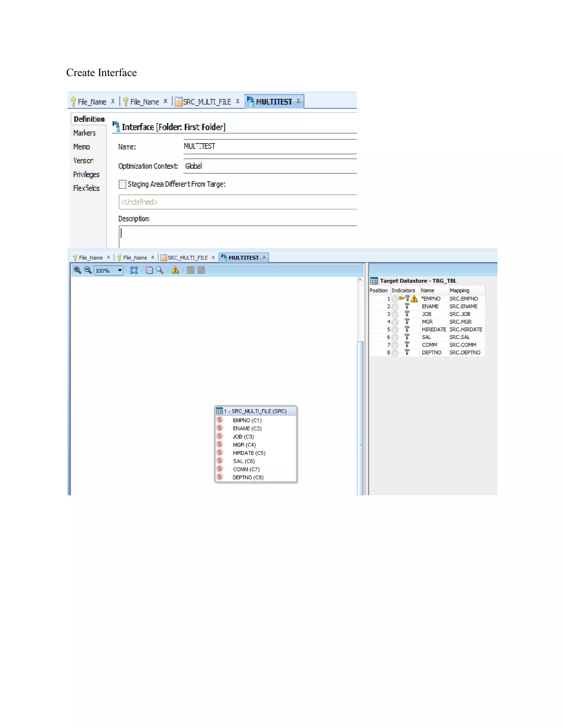
Task: Click the yellow warning errors toolbar icon
Action: (x=175, y=270)
